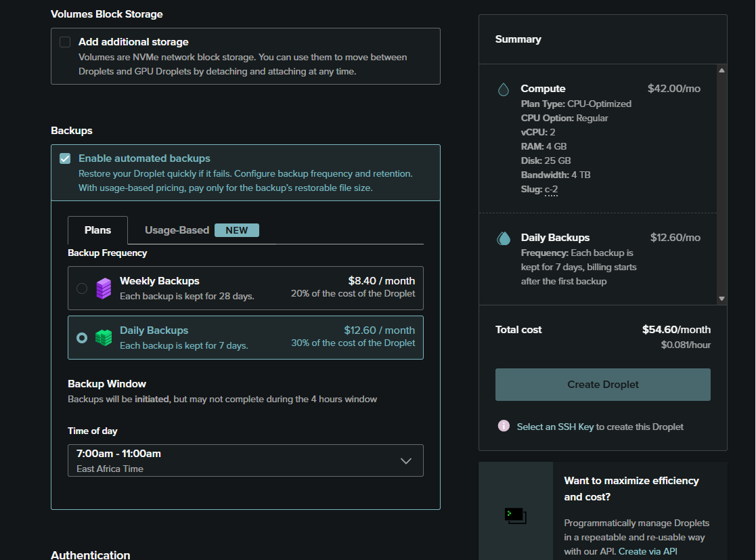756x560 pixels.
Task: Click the Authentication section heading
Action: [90, 555]
